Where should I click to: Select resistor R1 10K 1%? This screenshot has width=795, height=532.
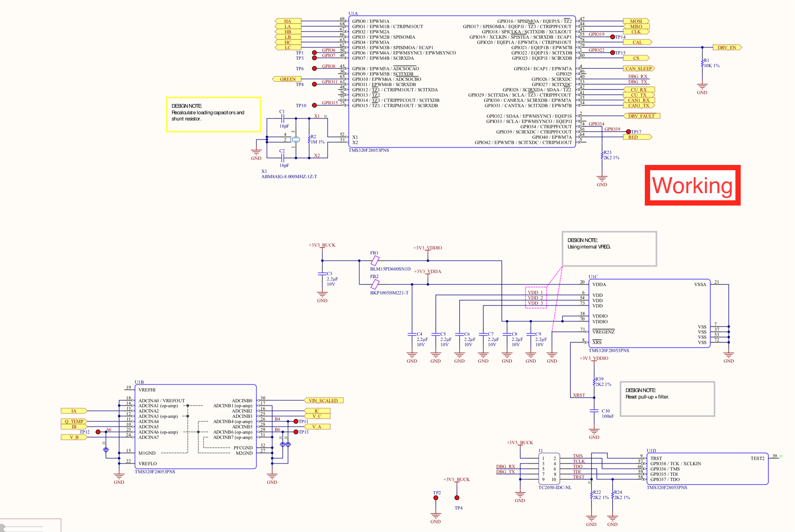702,63
